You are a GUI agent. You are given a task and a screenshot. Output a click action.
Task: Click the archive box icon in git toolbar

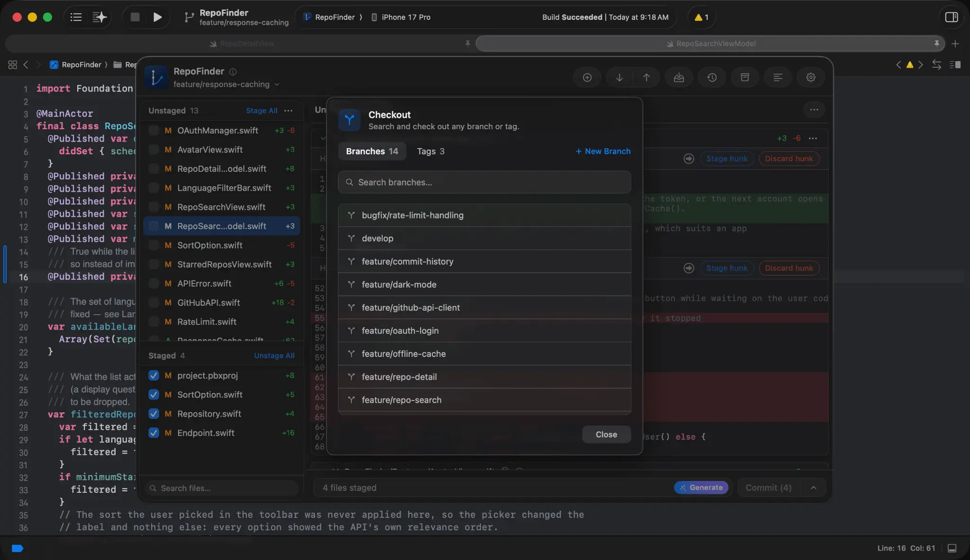pyautogui.click(x=745, y=77)
